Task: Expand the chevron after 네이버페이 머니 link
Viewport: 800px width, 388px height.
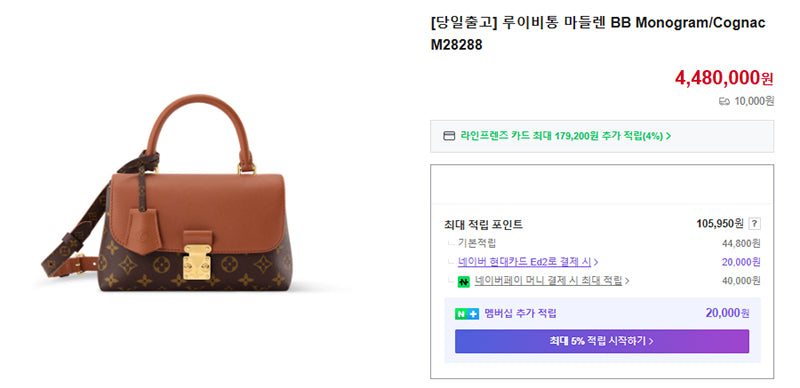Action: click(627, 281)
